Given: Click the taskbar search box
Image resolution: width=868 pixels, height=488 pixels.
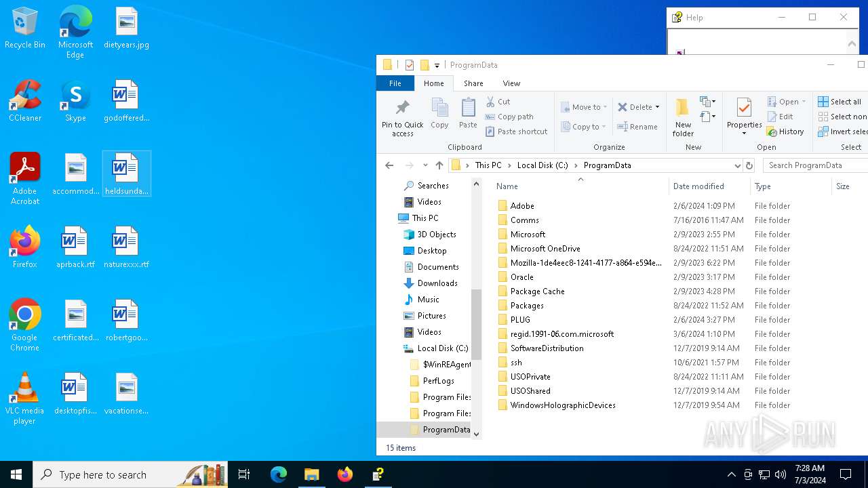Looking at the screenshot, I should point(132,474).
